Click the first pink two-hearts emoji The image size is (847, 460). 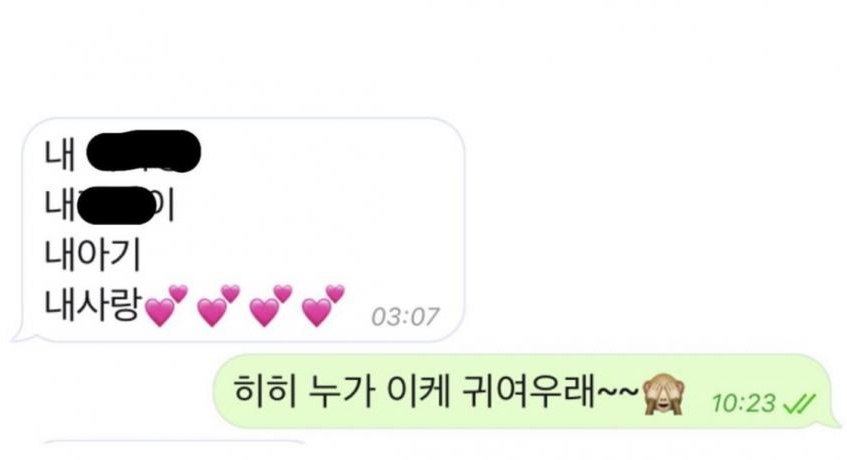click(x=167, y=306)
